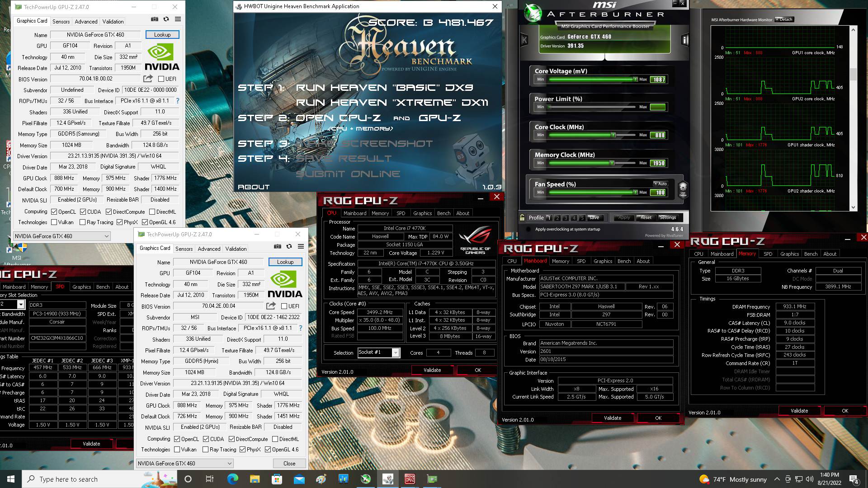
Task: Export BIOS in the top GPU-Z window
Action: pos(148,79)
